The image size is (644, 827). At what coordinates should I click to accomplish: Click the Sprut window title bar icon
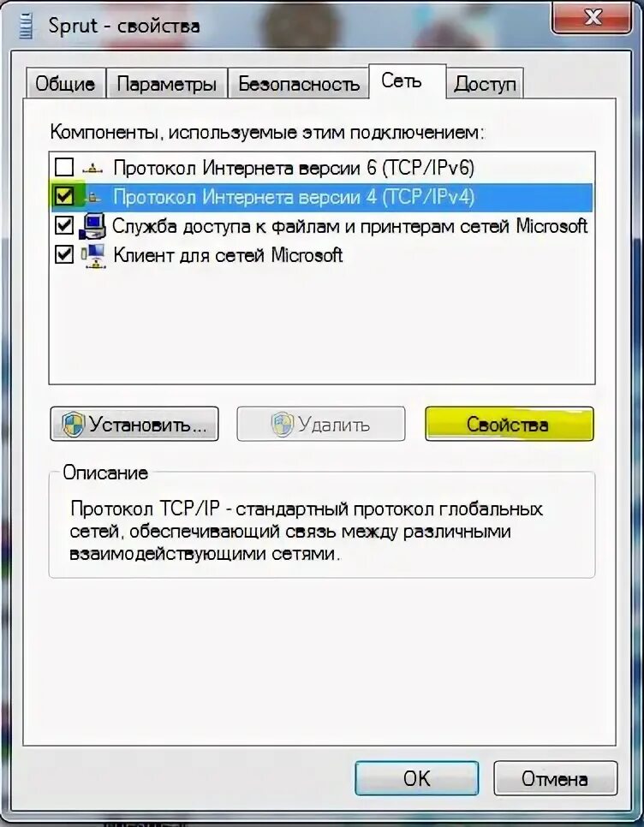[x=25, y=26]
